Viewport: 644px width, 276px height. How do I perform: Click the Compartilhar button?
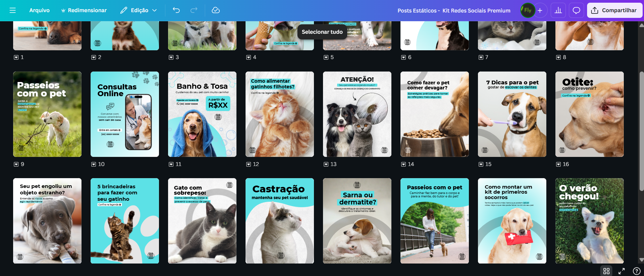click(615, 10)
